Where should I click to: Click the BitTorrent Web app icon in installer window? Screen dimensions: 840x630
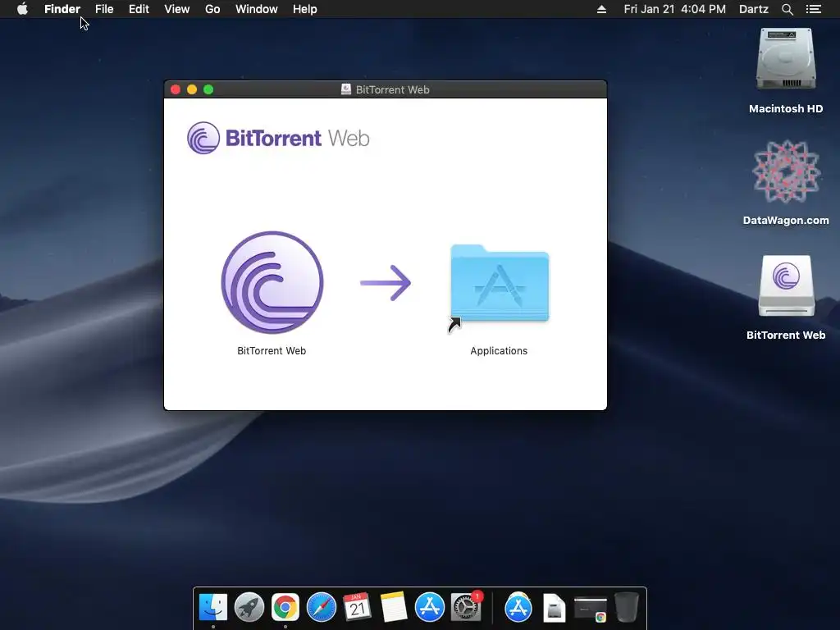(272, 282)
